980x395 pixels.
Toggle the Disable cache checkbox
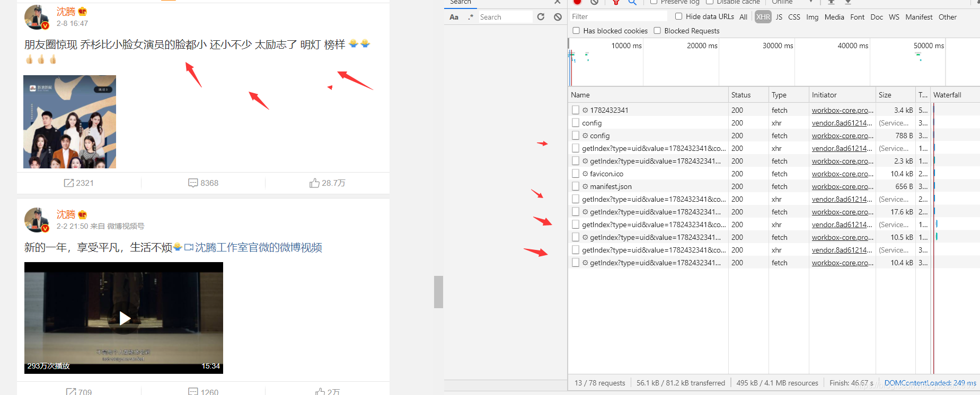[x=710, y=2]
